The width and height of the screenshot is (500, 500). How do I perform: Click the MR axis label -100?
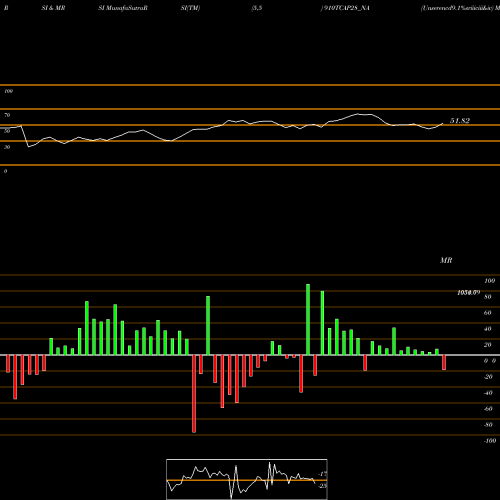click(x=490, y=441)
